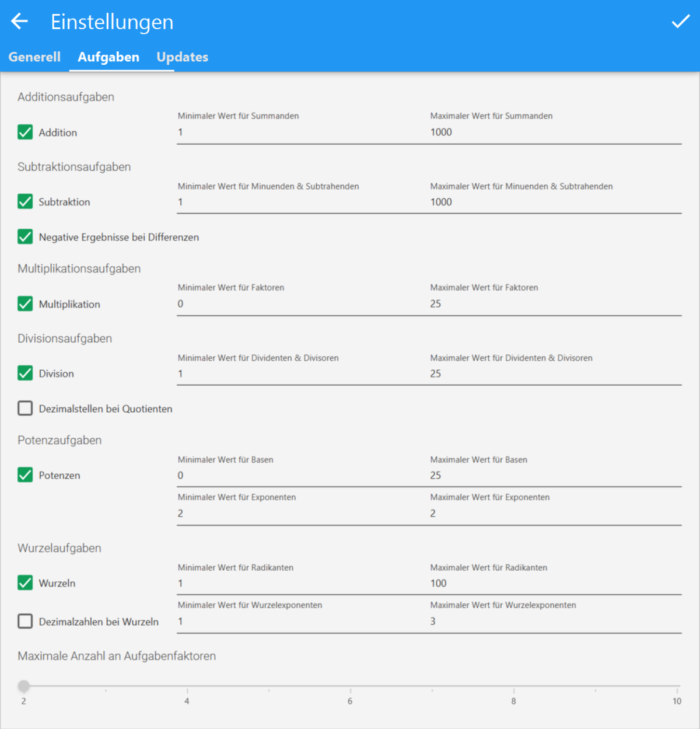Click the back arrow icon
The image size is (700, 729).
coord(19,22)
